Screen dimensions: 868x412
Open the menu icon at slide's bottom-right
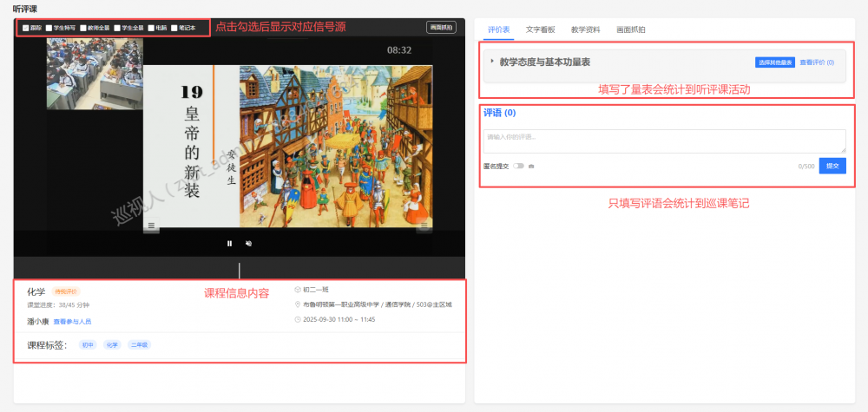424,226
